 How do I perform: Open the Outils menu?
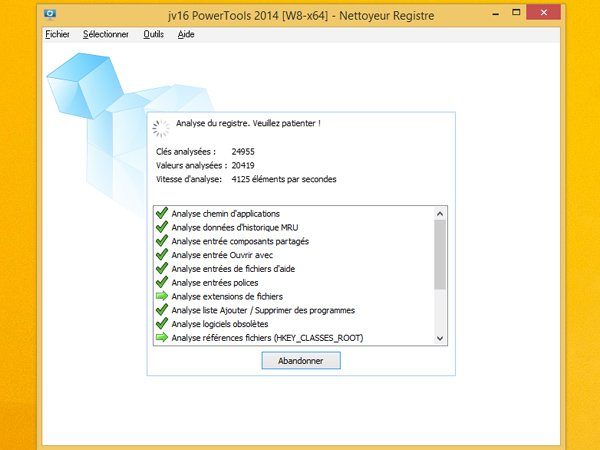(x=153, y=34)
